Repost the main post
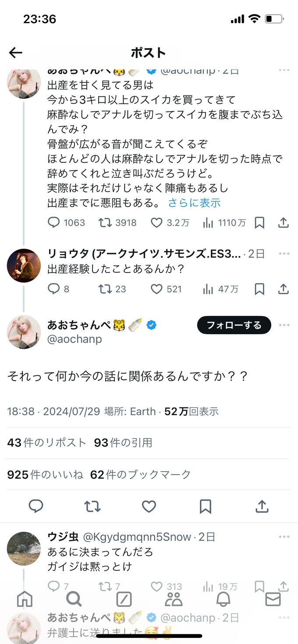 pyautogui.click(x=92, y=506)
